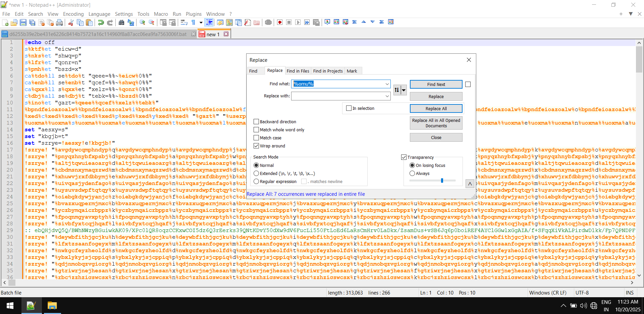Uncheck the Wrap around option
The width and height of the screenshot is (644, 314).
pyautogui.click(x=257, y=146)
